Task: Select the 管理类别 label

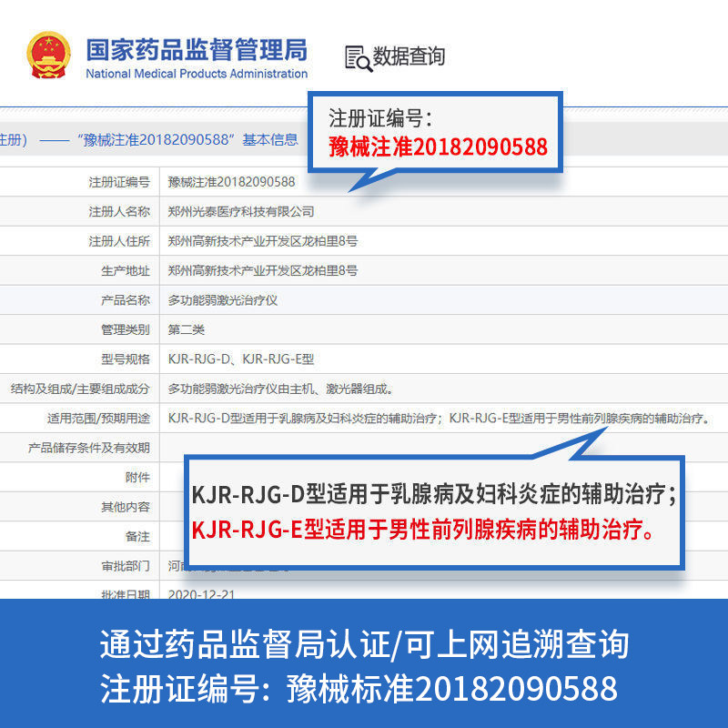Action: point(126,329)
